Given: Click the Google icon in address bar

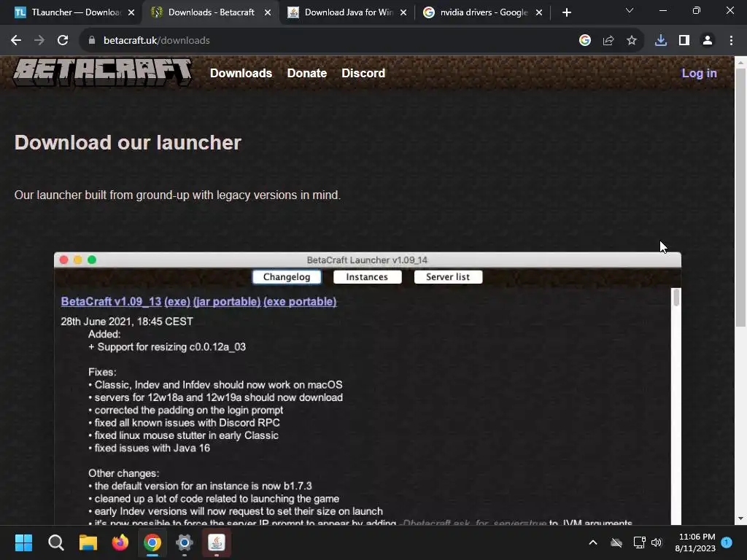Looking at the screenshot, I should [x=585, y=41].
